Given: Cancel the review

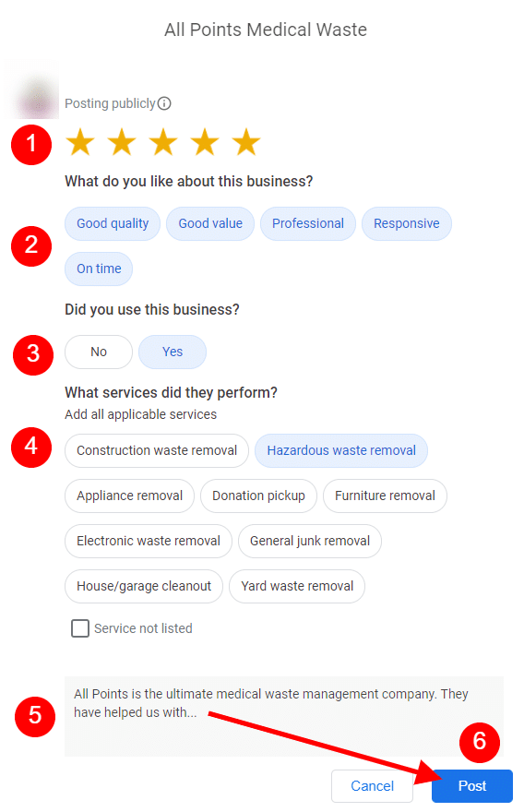Looking at the screenshot, I should click(x=372, y=786).
